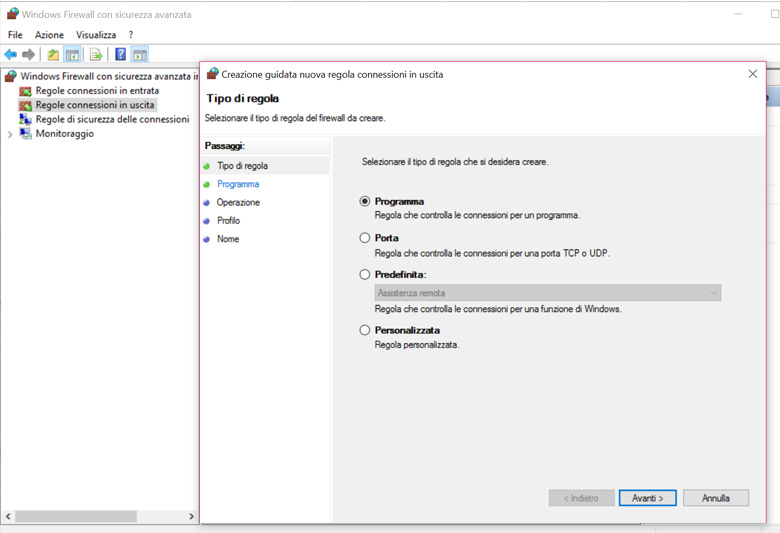Viewport: 780px width, 533px height.
Task: Click the up one level folder icon
Action: point(53,55)
